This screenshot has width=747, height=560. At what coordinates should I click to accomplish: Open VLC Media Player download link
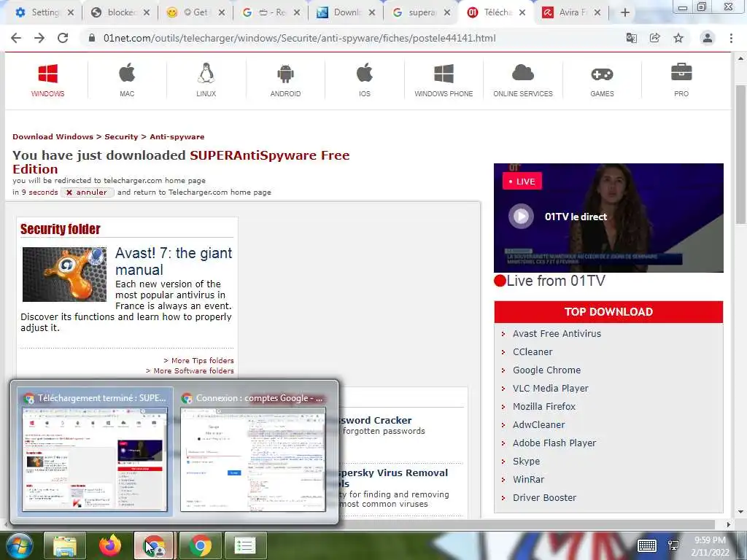click(x=550, y=388)
